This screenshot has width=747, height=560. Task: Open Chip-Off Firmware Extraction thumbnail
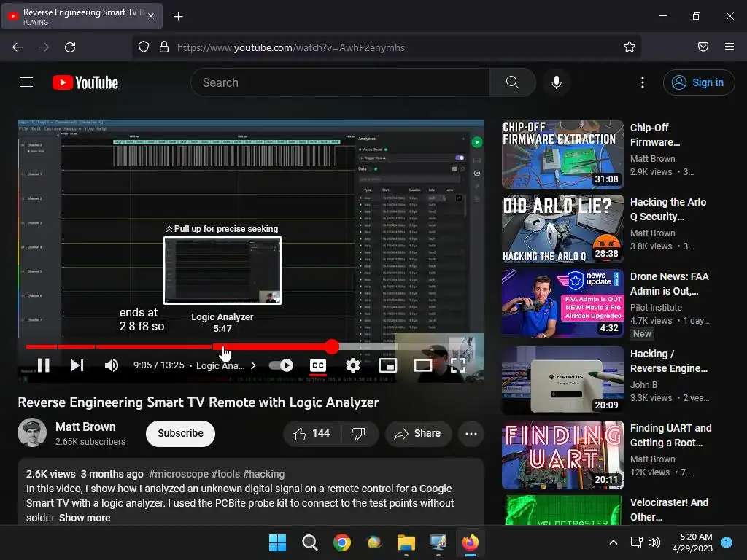tap(562, 155)
